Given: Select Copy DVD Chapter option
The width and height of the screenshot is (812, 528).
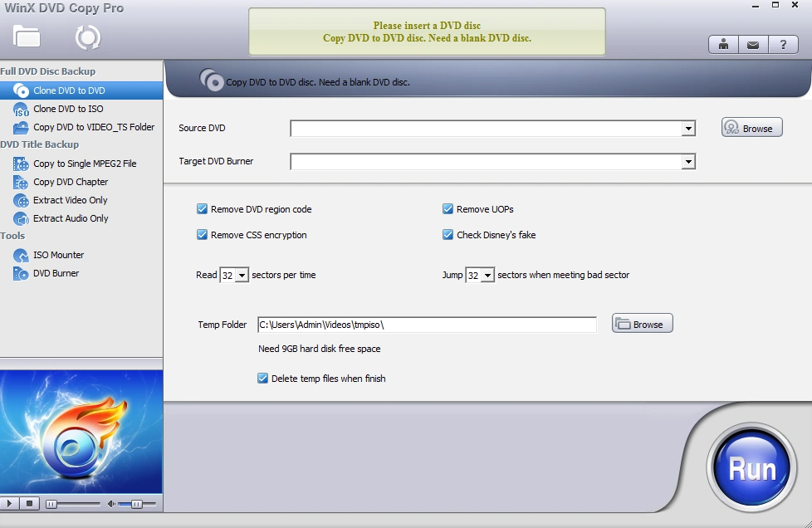Looking at the screenshot, I should tap(81, 182).
